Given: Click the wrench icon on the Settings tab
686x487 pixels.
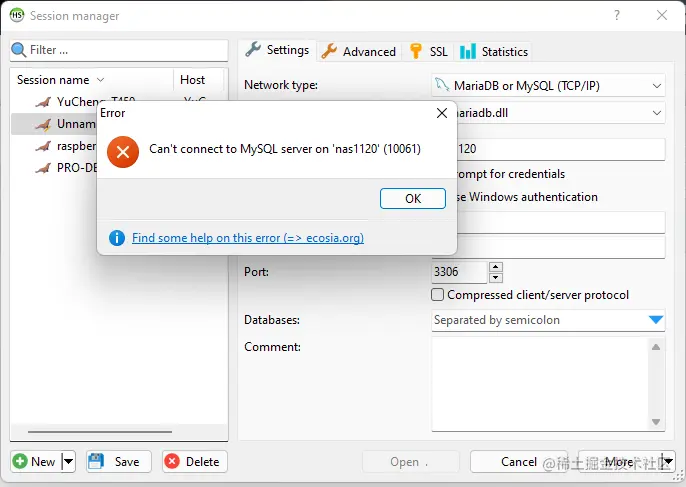Looking at the screenshot, I should click(x=253, y=49).
